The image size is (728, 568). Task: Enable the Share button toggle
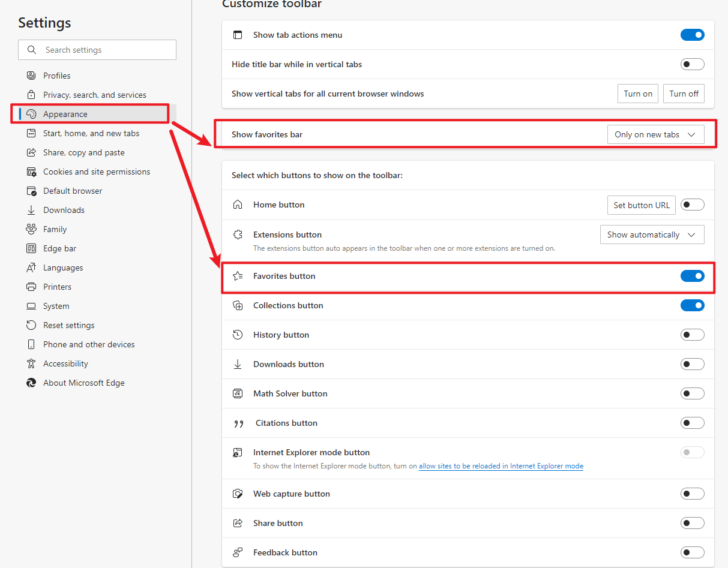[x=693, y=523]
